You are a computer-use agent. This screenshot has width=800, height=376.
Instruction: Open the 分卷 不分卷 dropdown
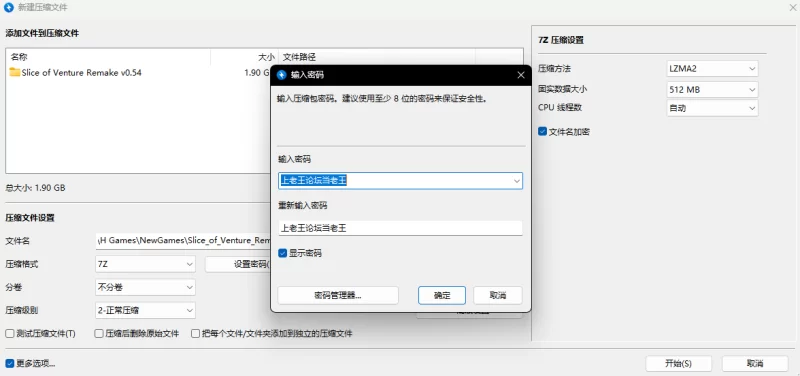pos(145,287)
